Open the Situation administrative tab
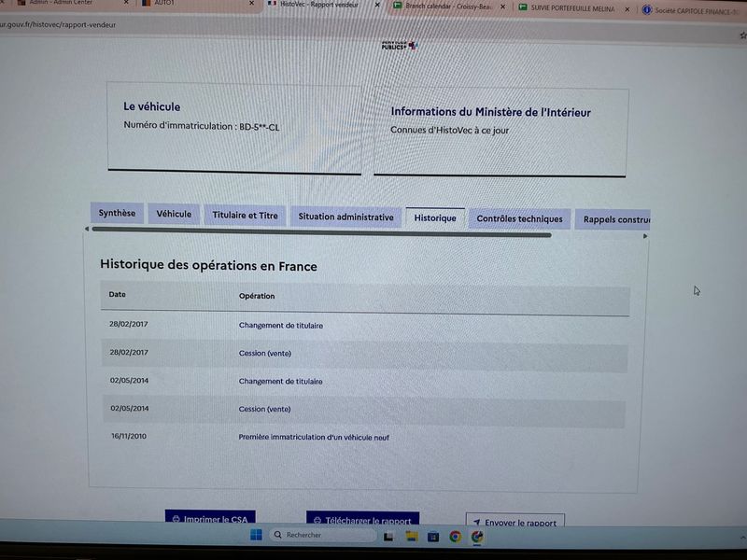The image size is (747, 560). [x=345, y=217]
